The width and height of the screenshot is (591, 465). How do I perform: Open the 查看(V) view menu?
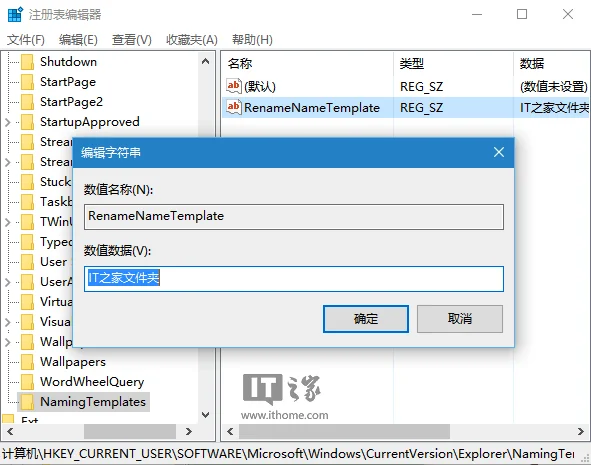132,40
